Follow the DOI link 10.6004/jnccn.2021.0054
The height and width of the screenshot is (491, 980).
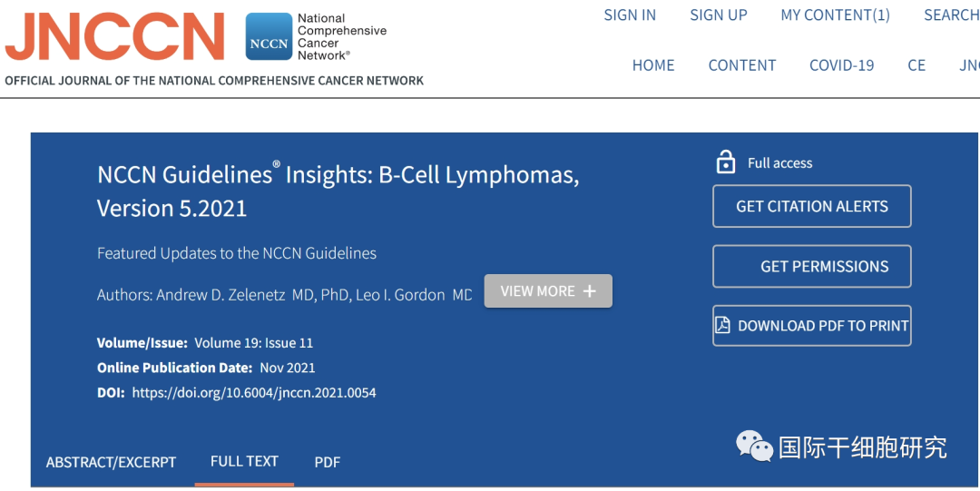click(x=254, y=393)
